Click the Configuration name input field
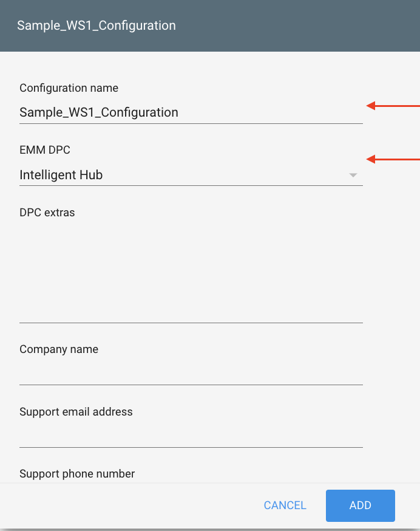 (182, 112)
